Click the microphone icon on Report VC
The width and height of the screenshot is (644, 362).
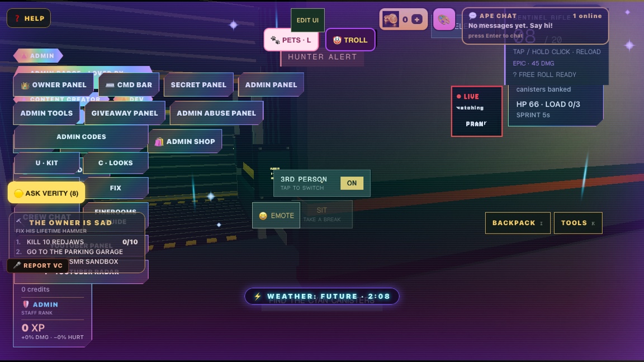click(x=17, y=265)
